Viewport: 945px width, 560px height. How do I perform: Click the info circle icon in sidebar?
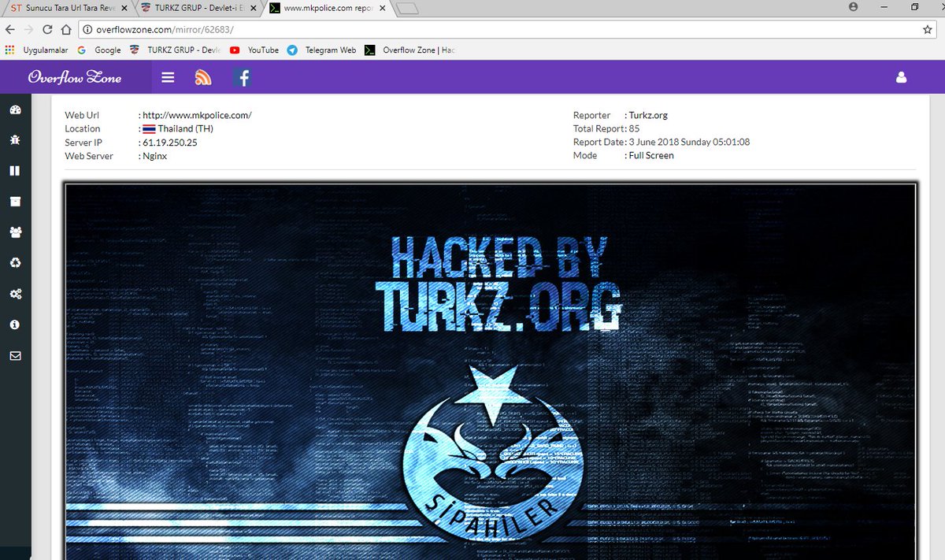(15, 325)
